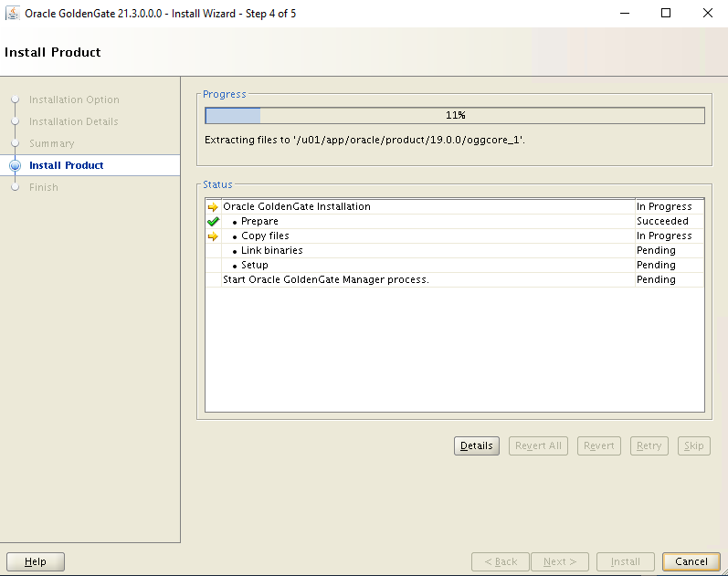Select the Setup row
This screenshot has width=728, height=576.
pyautogui.click(x=455, y=265)
